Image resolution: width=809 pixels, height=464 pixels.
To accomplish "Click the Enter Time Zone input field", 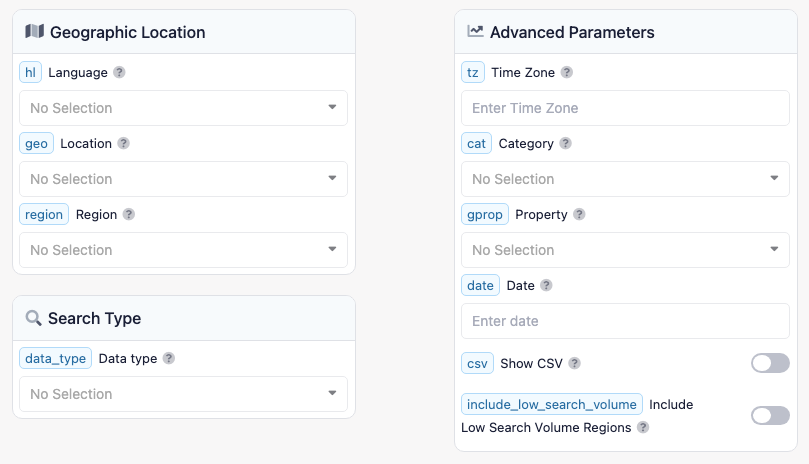I will click(x=625, y=108).
